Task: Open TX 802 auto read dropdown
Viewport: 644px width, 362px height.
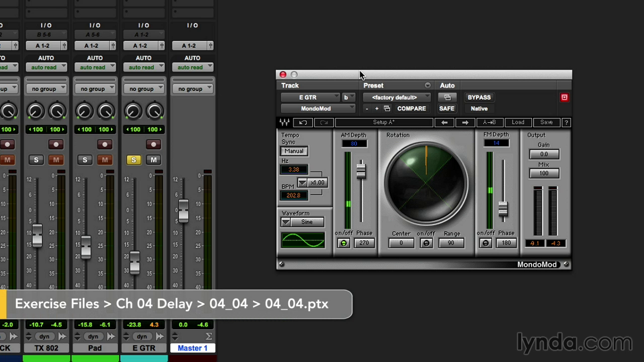Action: 47,67
